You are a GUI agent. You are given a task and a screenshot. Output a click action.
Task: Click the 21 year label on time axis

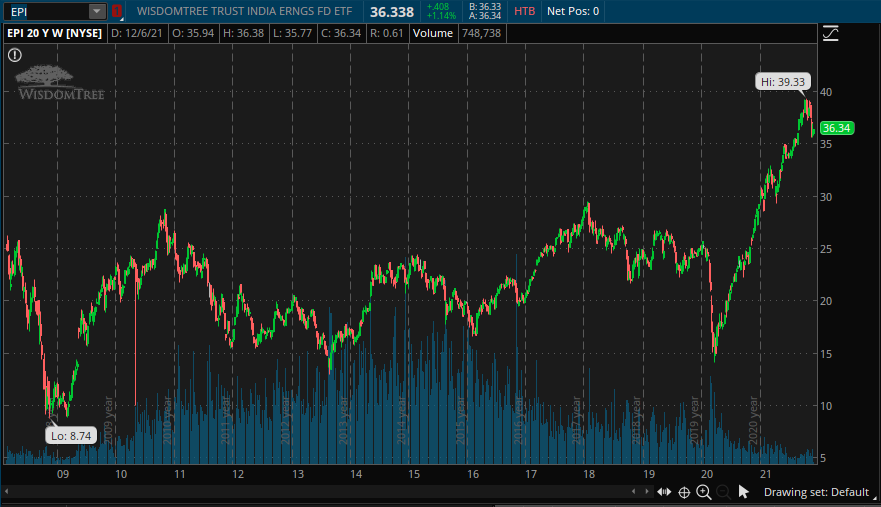[765, 474]
